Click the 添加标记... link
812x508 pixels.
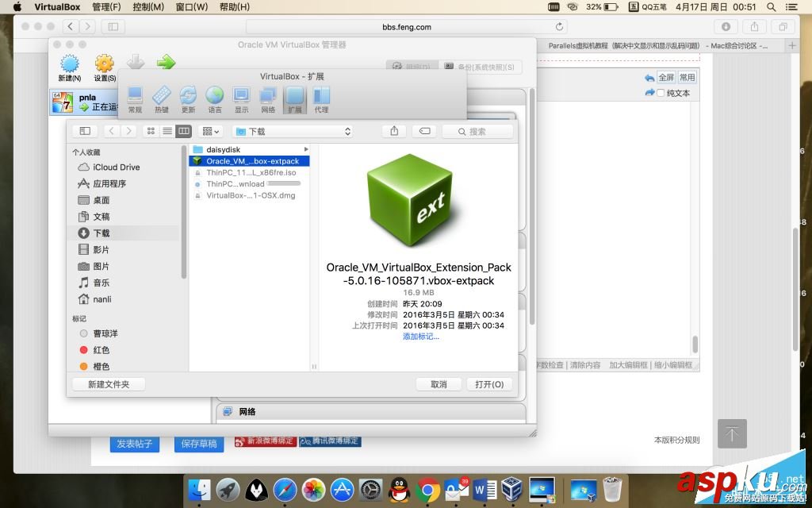coord(421,337)
